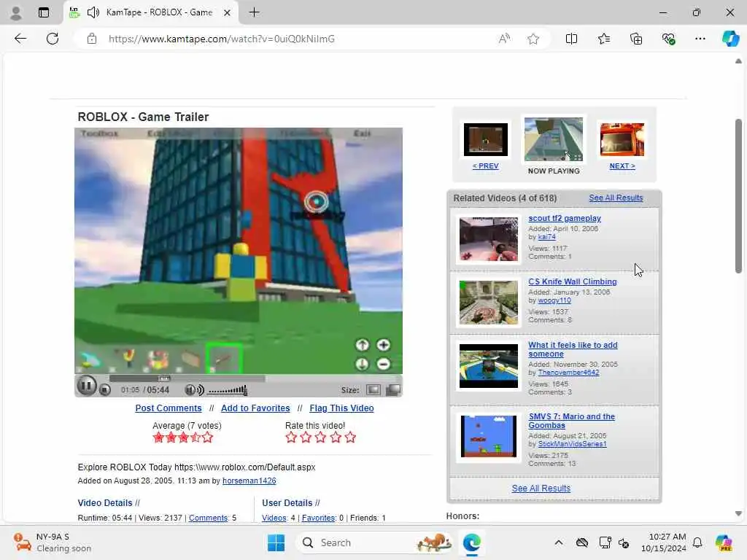Activate Read aloud icon
This screenshot has width=747, height=560.
pos(504,39)
